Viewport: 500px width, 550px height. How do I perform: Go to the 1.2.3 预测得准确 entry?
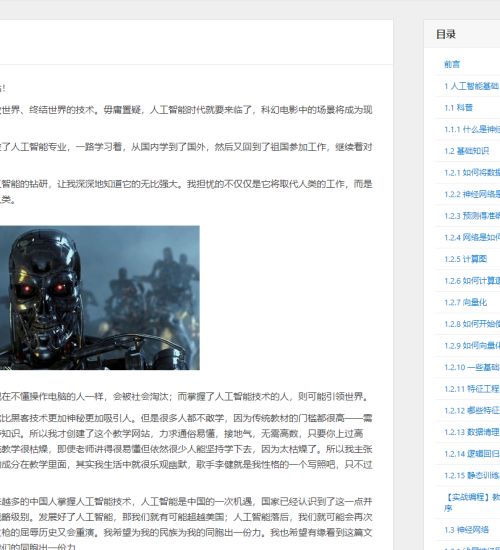(x=472, y=216)
